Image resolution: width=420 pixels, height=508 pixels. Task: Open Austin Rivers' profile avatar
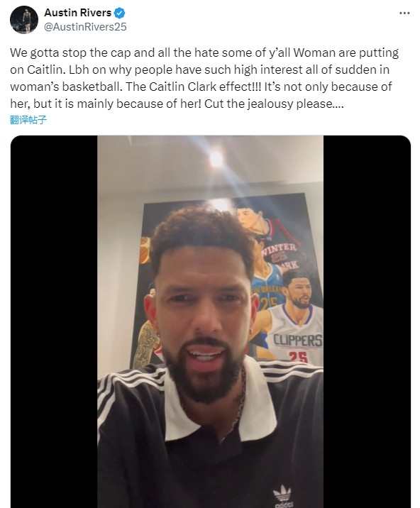[x=24, y=19]
